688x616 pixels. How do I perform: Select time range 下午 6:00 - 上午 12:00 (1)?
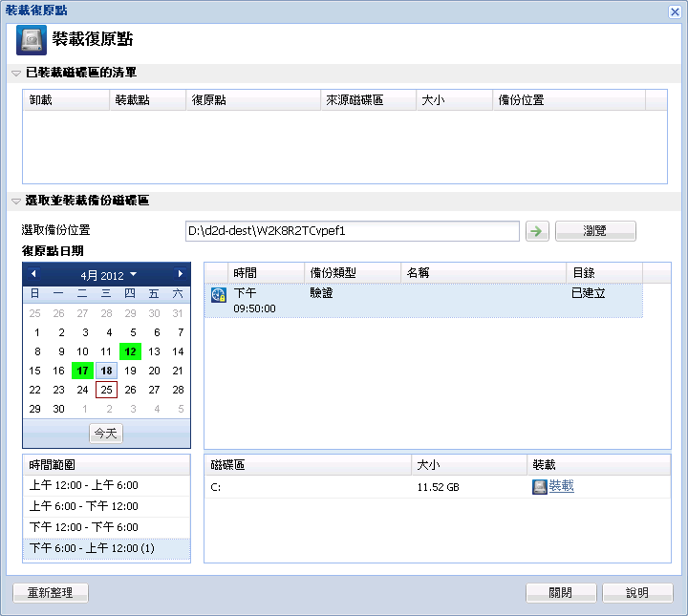click(x=107, y=548)
